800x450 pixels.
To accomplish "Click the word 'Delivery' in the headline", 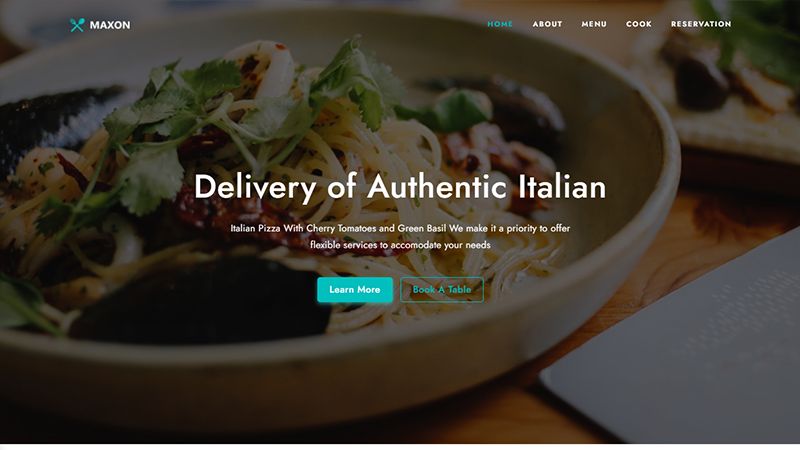I will (x=255, y=187).
